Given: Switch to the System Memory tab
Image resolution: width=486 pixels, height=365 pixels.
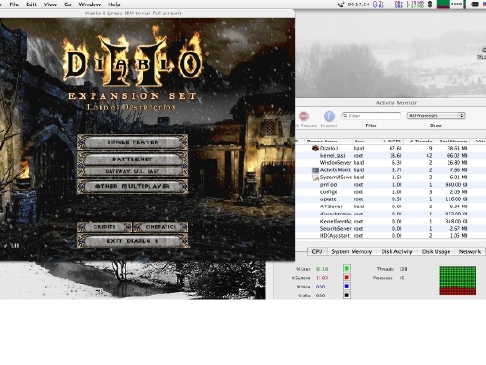Looking at the screenshot, I should click(352, 252).
